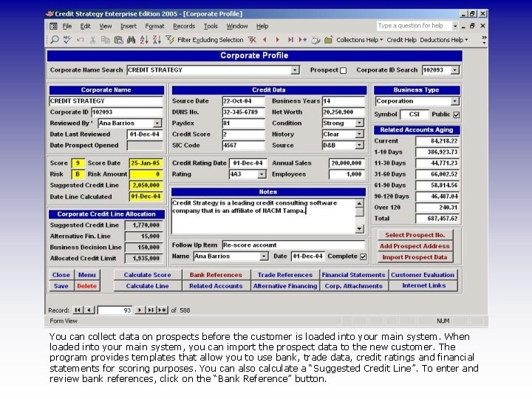The image size is (532, 399).
Task: Toggle the Prospect checkbox
Action: (344, 70)
